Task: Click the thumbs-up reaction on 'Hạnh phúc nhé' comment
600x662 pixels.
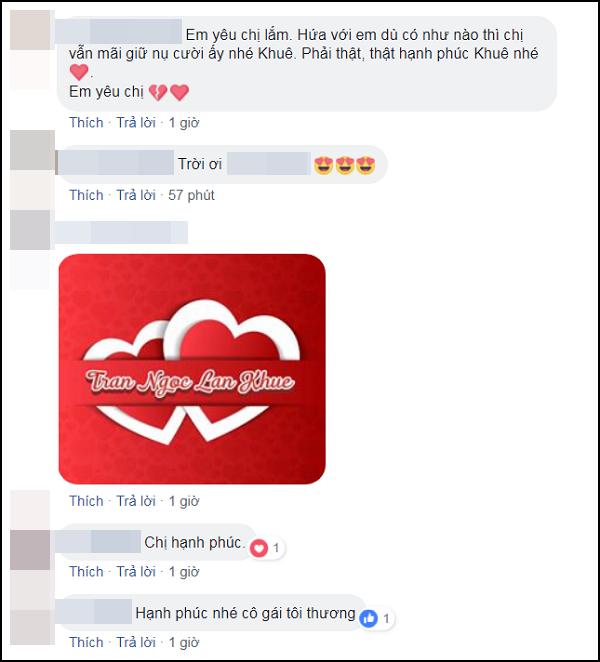Action: tap(369, 619)
